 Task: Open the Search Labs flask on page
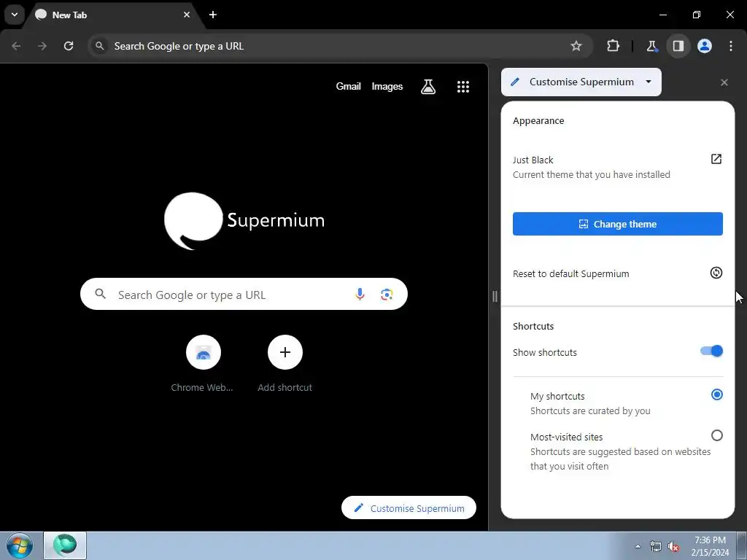[427, 86]
